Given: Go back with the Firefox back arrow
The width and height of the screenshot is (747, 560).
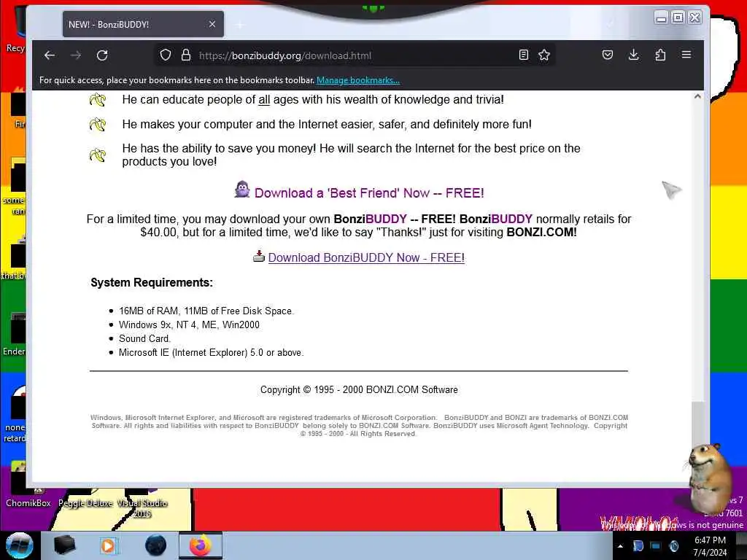Looking at the screenshot, I should coord(50,55).
